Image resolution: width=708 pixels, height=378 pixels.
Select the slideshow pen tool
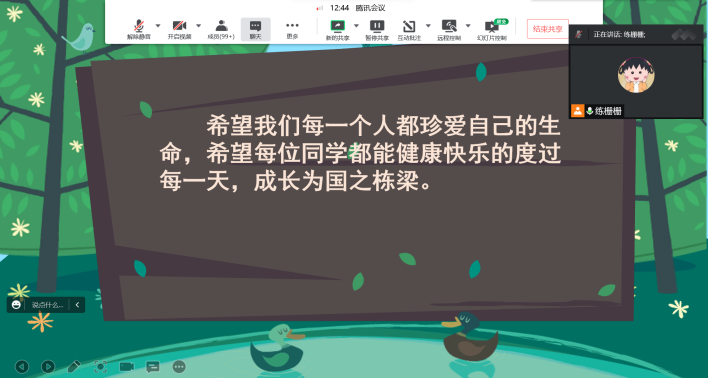click(74, 366)
